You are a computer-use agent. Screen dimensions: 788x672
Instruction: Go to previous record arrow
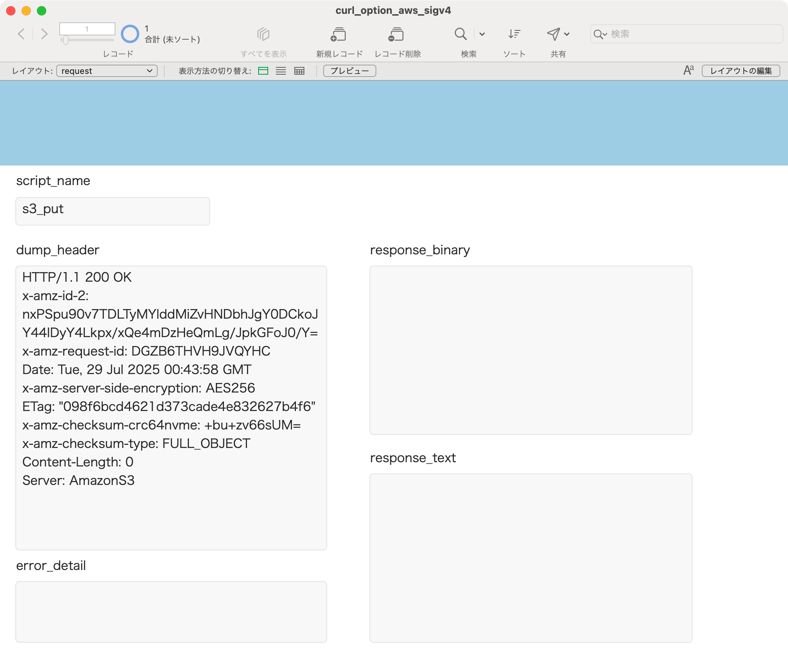click(22, 34)
